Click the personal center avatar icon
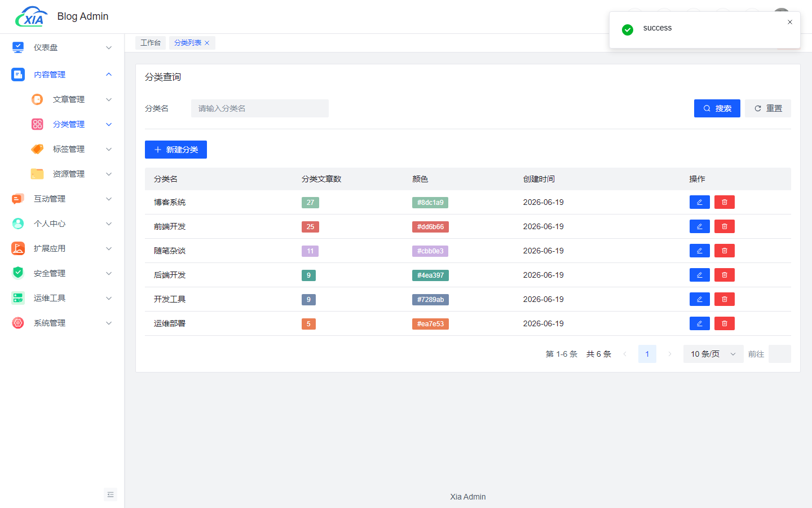812x508 pixels. tap(18, 224)
